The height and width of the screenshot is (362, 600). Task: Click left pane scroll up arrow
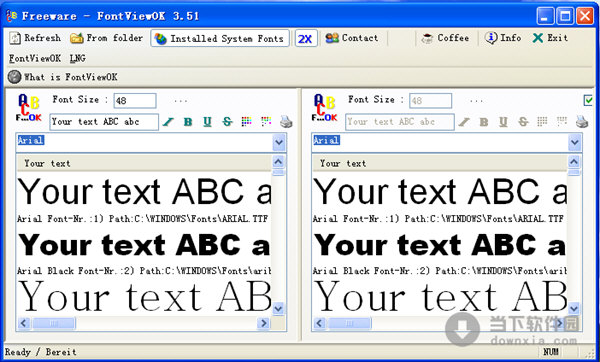pyautogui.click(x=278, y=162)
